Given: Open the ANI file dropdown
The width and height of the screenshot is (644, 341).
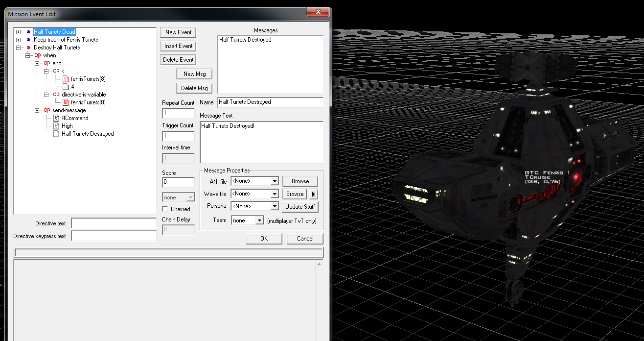Looking at the screenshot, I should click(274, 181).
